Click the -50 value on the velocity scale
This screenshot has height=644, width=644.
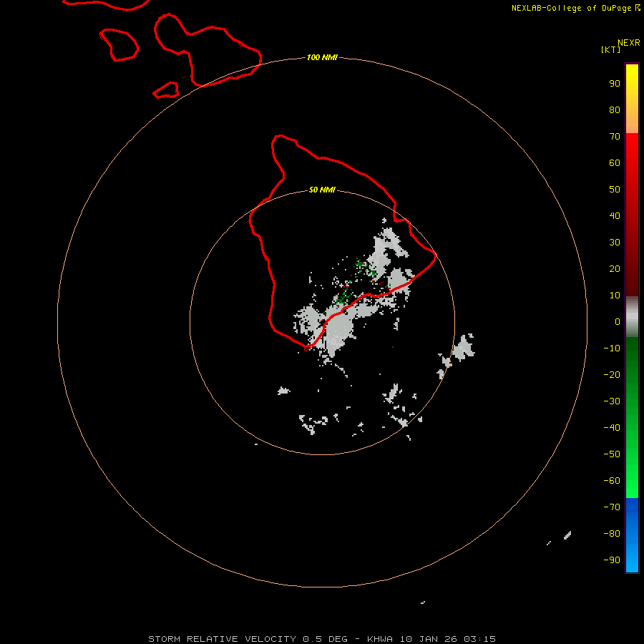point(612,454)
